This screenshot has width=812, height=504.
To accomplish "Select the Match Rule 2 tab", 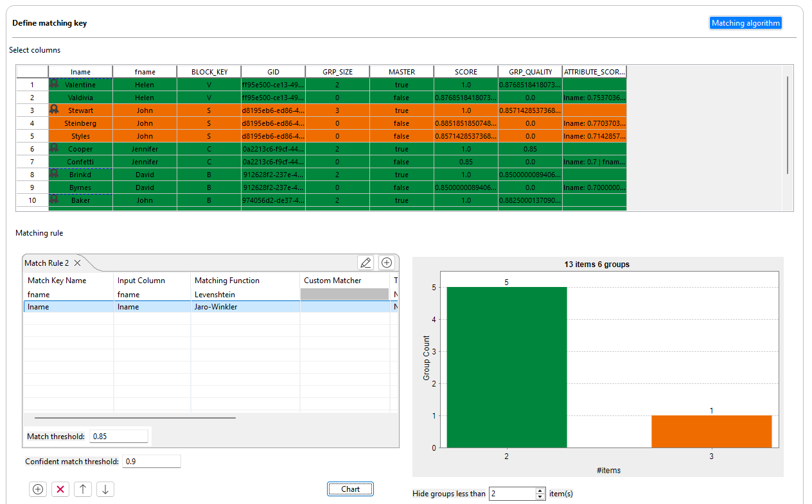I will [46, 263].
